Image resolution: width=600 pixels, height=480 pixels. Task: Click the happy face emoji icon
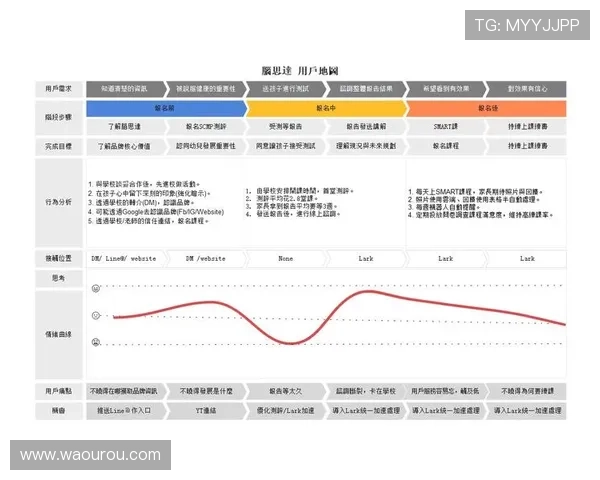tap(96, 288)
